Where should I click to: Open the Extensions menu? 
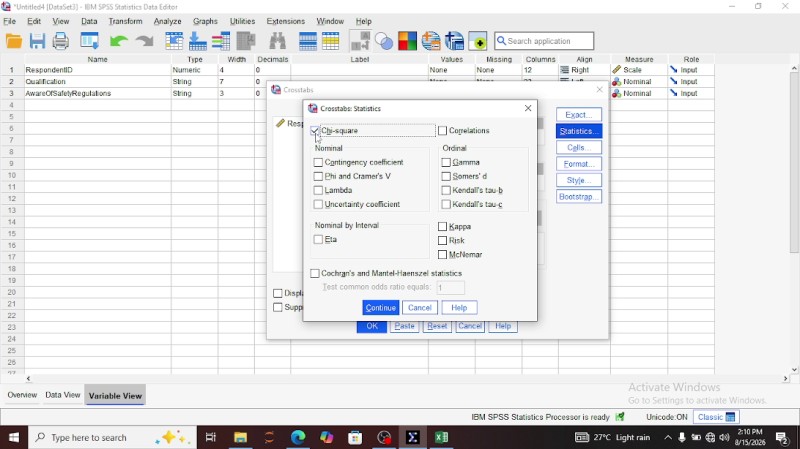pyautogui.click(x=286, y=21)
